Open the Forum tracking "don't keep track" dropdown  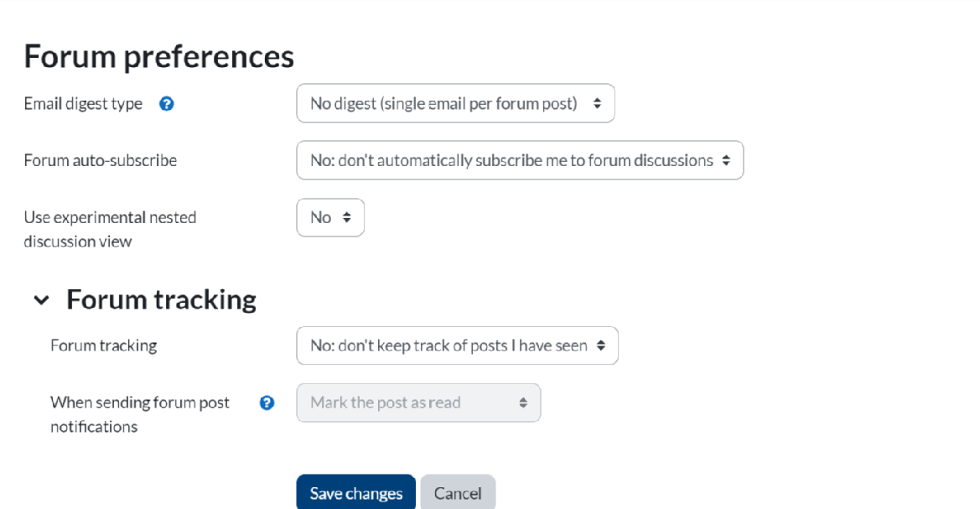point(457,345)
